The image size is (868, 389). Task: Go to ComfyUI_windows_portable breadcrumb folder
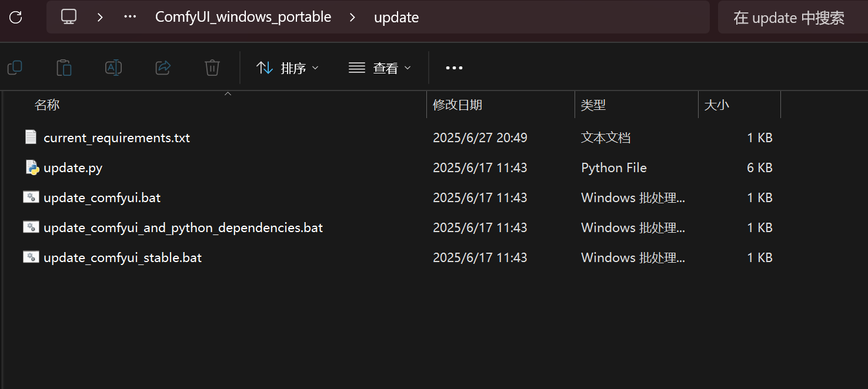[243, 17]
